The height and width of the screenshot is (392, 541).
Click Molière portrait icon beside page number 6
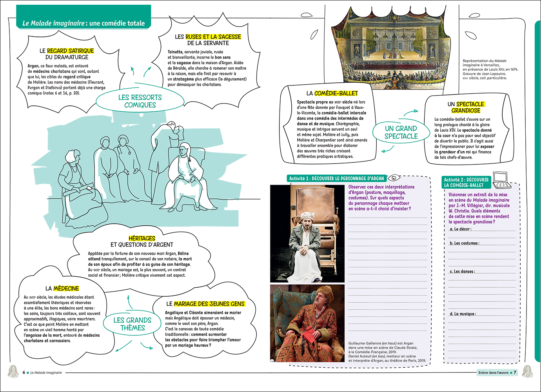click(x=13, y=372)
